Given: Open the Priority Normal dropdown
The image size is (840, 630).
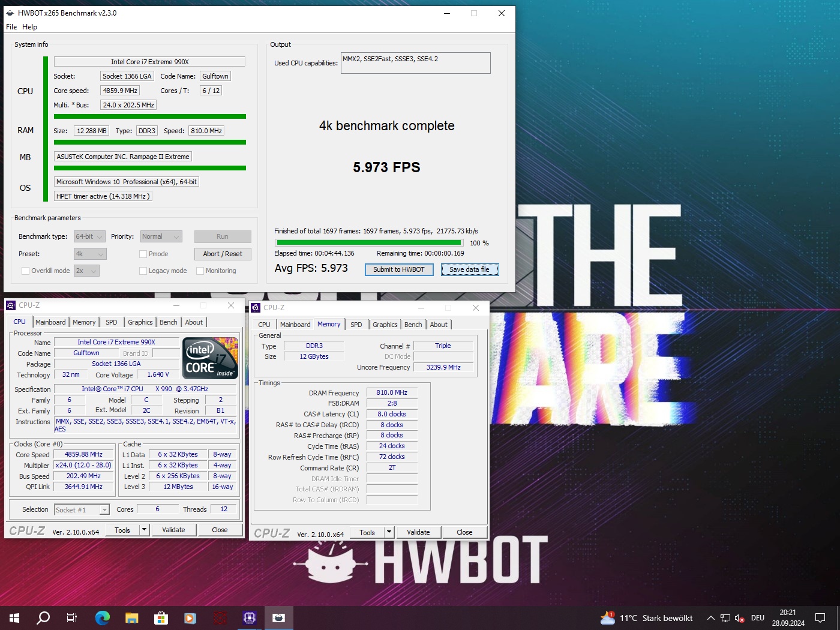Looking at the screenshot, I should (x=161, y=236).
